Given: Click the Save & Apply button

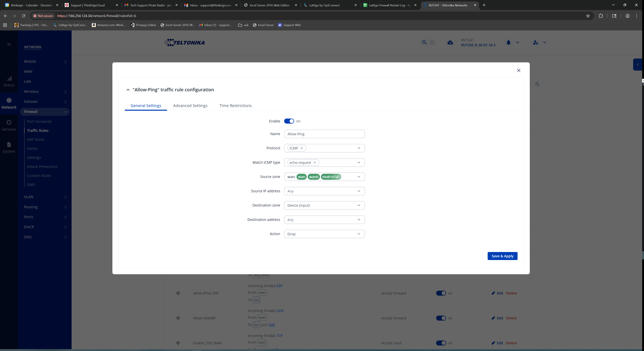Looking at the screenshot, I should pos(502,256).
